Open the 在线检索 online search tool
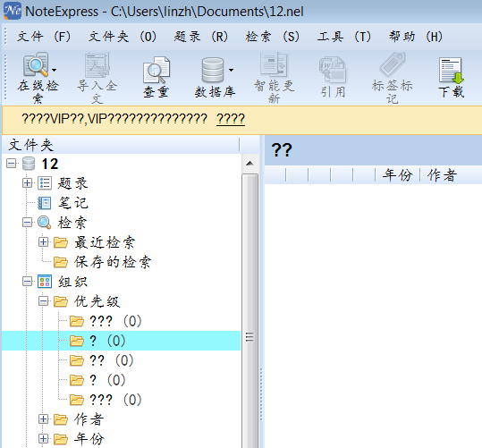Screen dimensions: 482x448 [36, 64]
